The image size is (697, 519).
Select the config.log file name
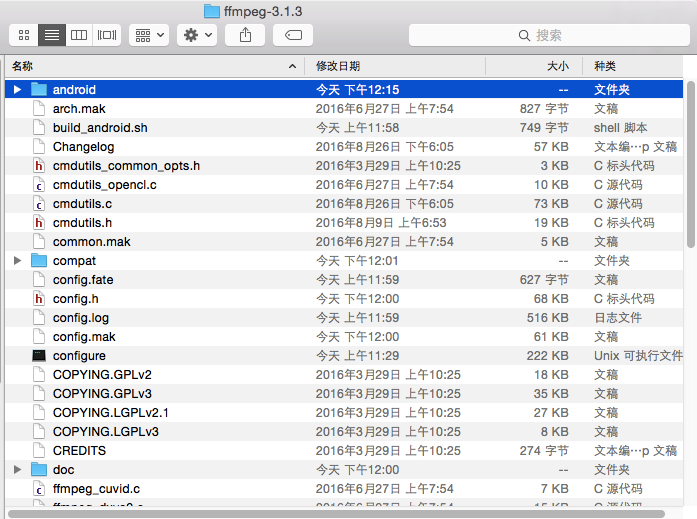(81, 318)
